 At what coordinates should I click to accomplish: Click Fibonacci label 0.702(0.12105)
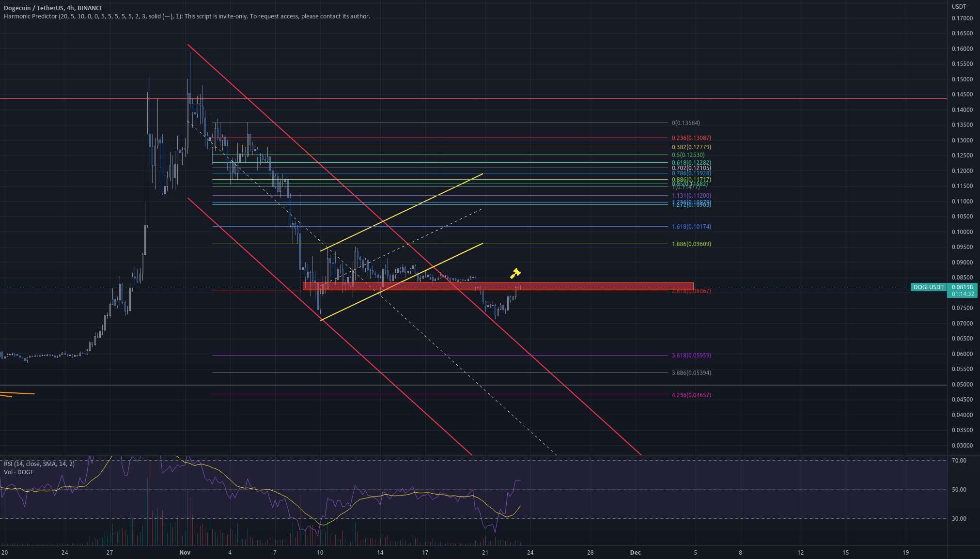(691, 168)
